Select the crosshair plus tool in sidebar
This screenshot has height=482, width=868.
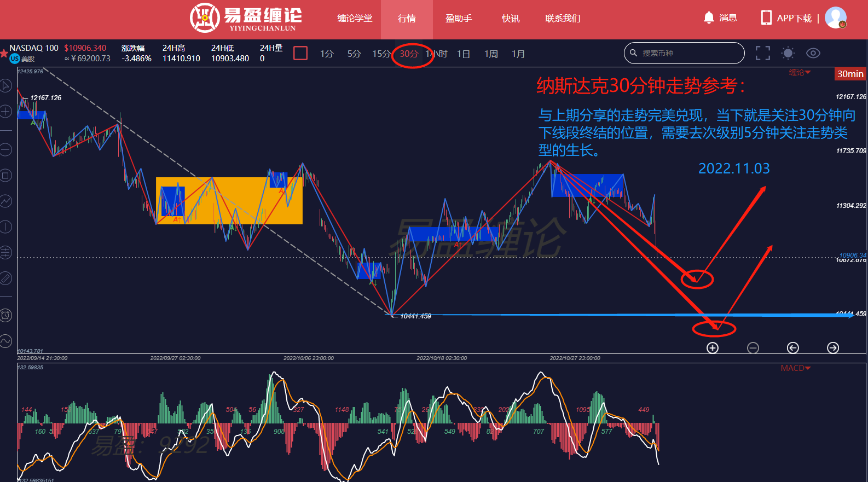pos(5,112)
